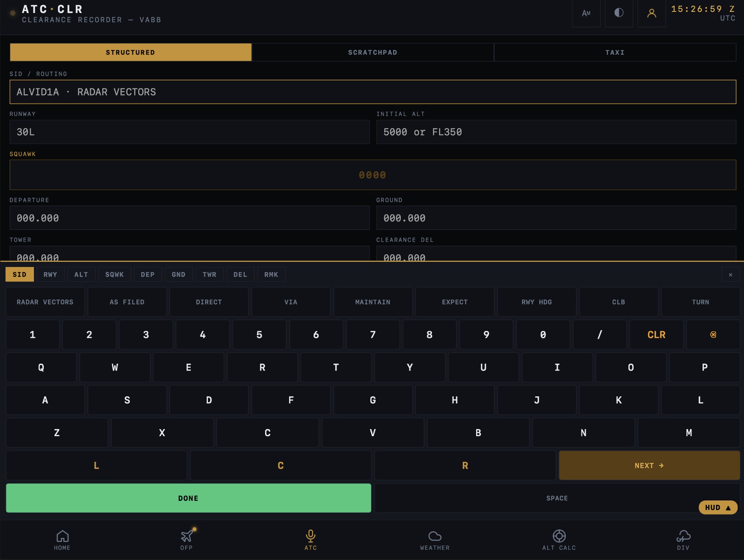Tap the P key

tap(705, 367)
